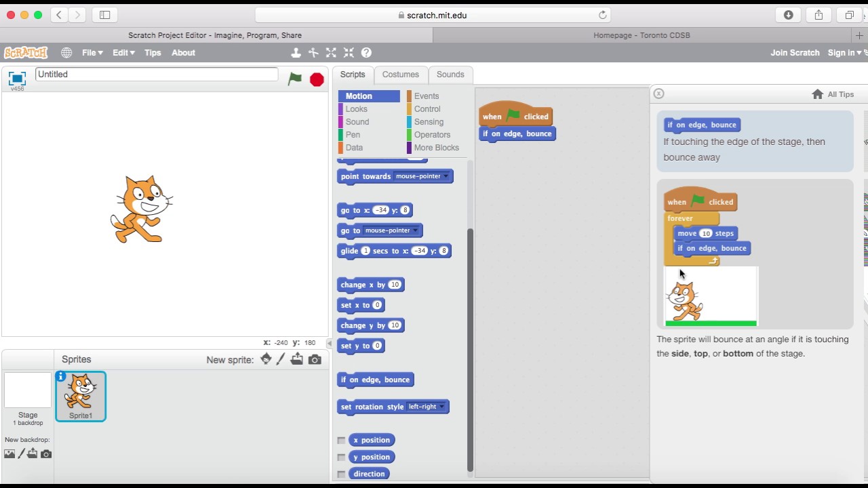Open the Edit menu

click(x=123, y=52)
